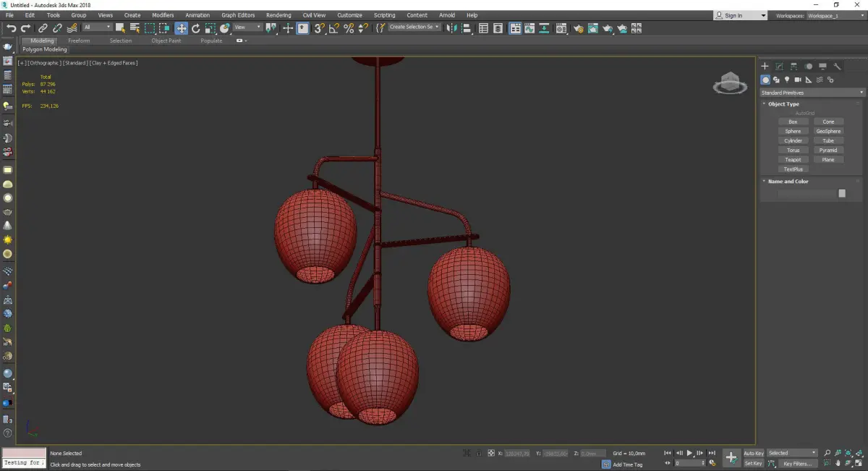
Task: Open the Scripting menu
Action: tap(384, 15)
